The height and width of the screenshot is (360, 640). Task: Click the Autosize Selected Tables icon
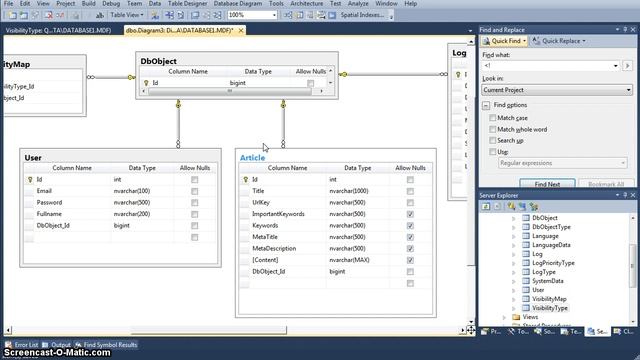[x=195, y=16]
